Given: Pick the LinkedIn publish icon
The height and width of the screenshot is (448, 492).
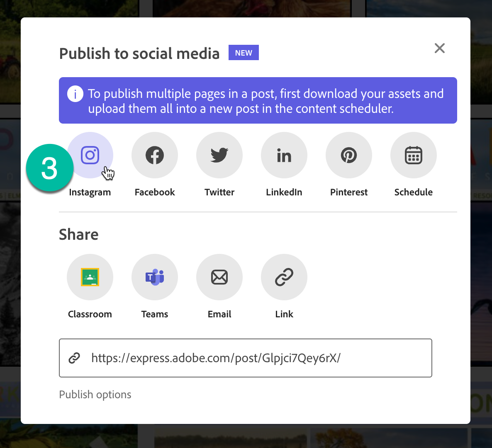Looking at the screenshot, I should click(284, 155).
